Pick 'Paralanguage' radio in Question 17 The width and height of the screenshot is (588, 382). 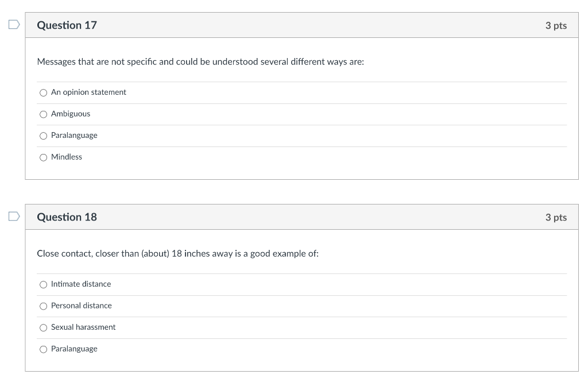(x=44, y=136)
